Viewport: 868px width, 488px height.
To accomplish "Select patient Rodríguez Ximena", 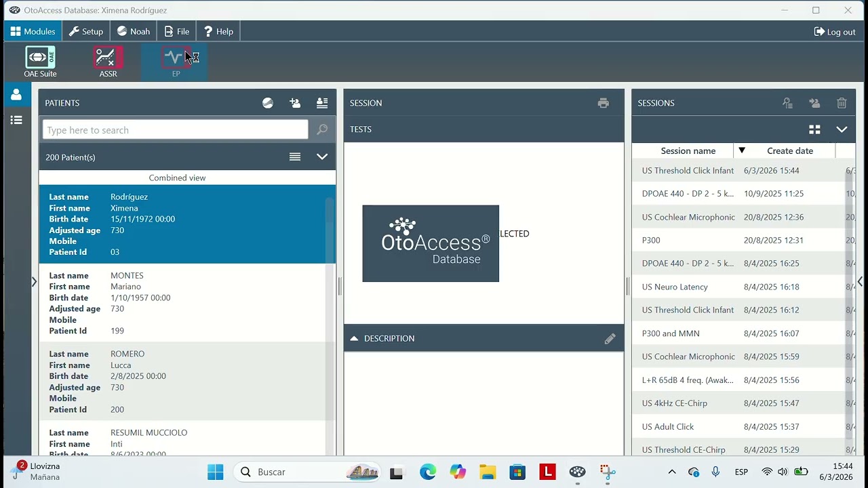I will 183,224.
